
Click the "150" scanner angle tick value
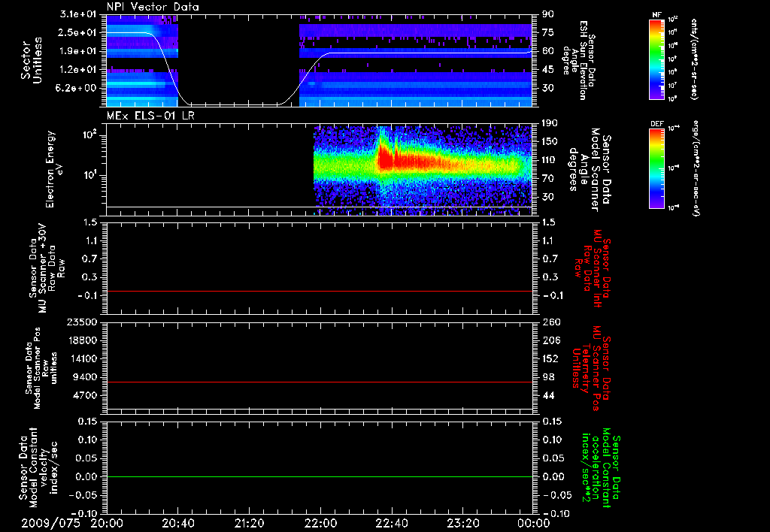click(x=550, y=142)
